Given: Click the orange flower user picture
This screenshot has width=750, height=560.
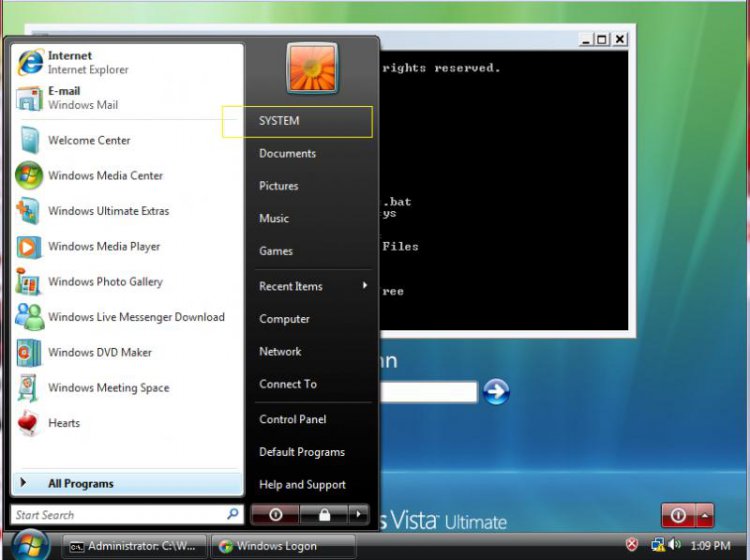Looking at the screenshot, I should pos(312,68).
